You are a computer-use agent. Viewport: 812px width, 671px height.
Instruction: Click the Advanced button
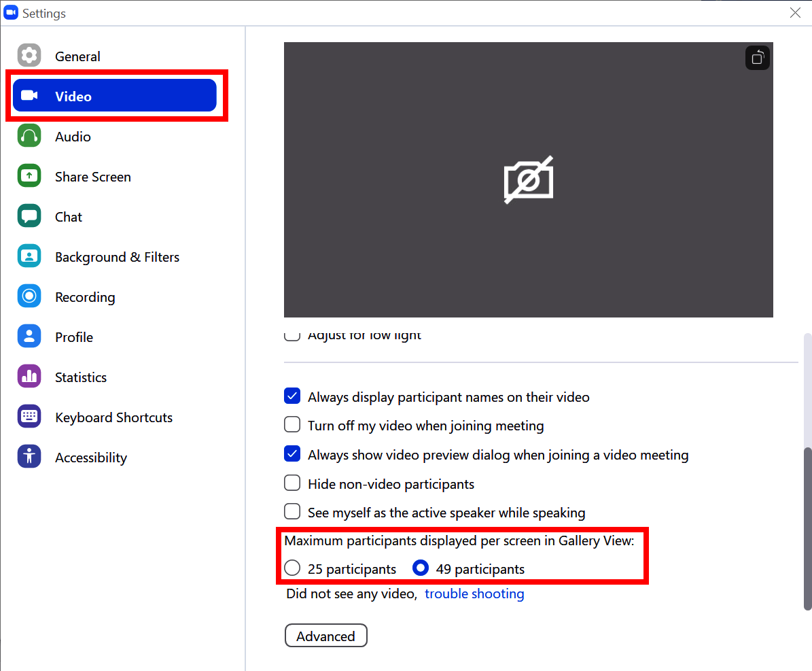pos(325,636)
